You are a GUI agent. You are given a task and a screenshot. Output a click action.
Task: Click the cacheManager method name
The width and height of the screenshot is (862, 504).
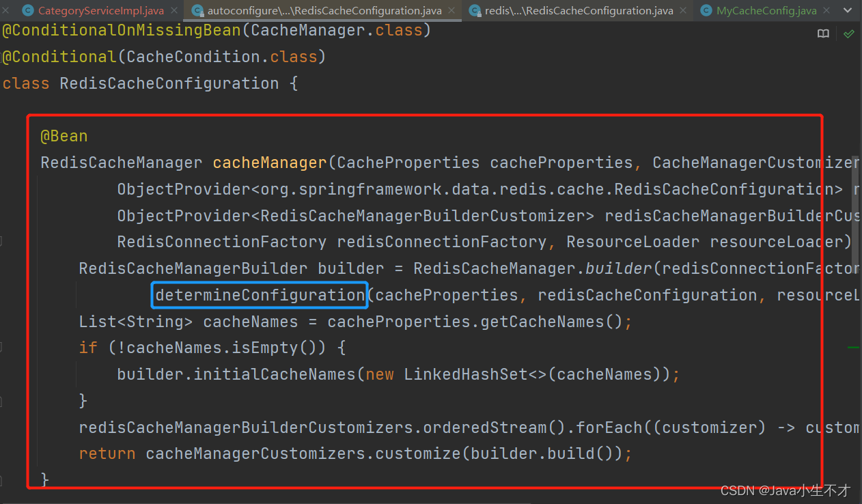click(269, 163)
